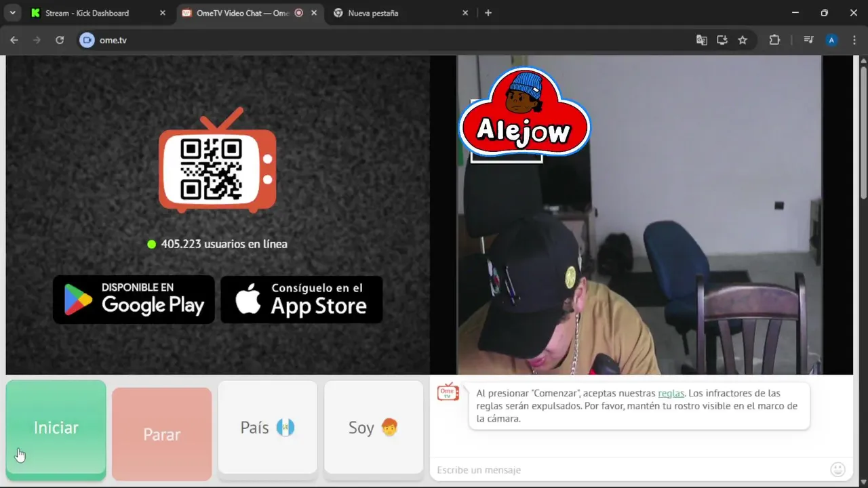Open the profile avatar A
Screen dimensions: 868x488
pos(831,40)
